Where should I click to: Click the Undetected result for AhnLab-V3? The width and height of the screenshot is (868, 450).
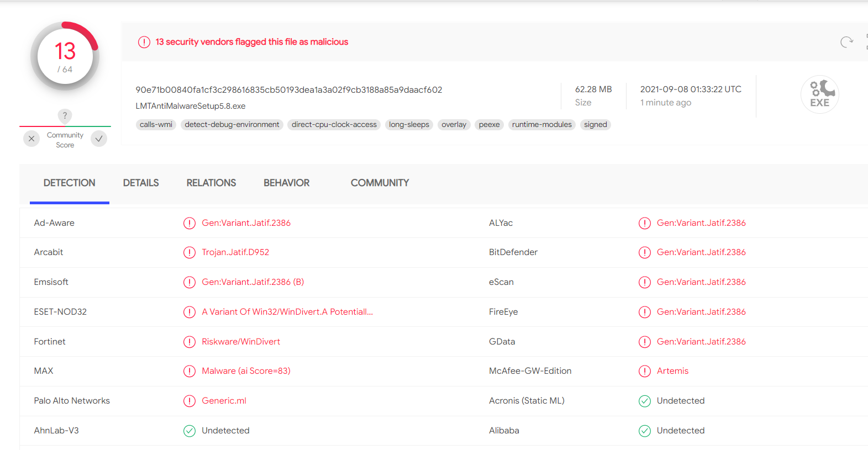[x=225, y=431]
